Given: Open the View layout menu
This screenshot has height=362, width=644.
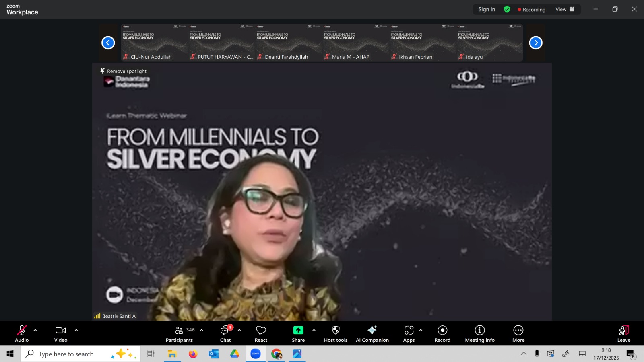Looking at the screenshot, I should point(565,9).
